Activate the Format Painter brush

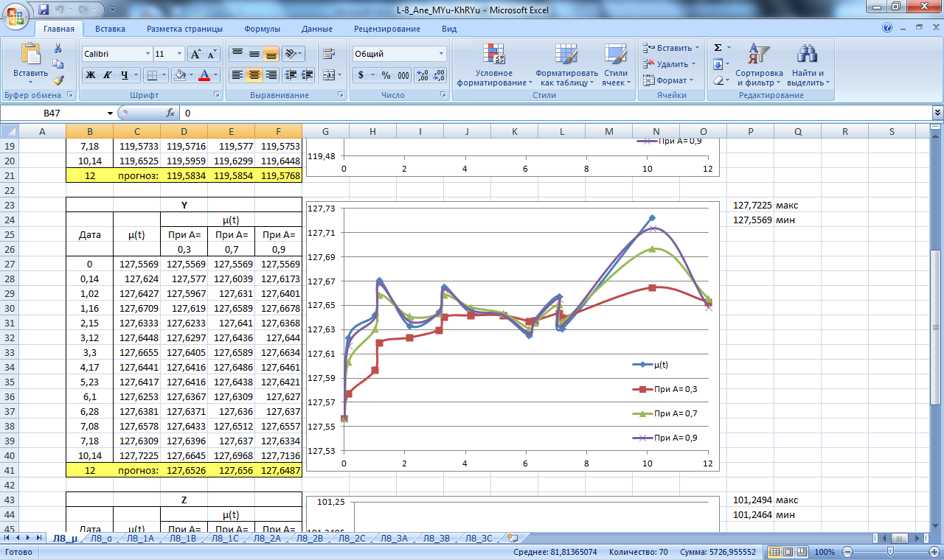click(x=58, y=80)
